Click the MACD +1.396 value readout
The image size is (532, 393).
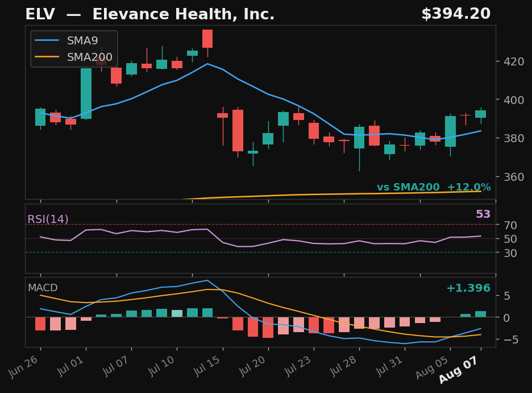(468, 288)
